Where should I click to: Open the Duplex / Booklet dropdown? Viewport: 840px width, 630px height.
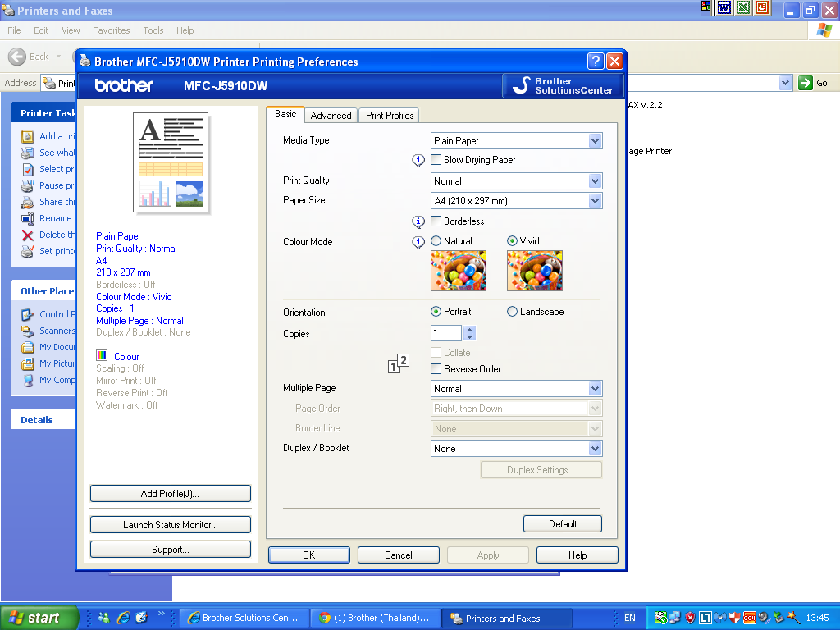[x=596, y=449]
